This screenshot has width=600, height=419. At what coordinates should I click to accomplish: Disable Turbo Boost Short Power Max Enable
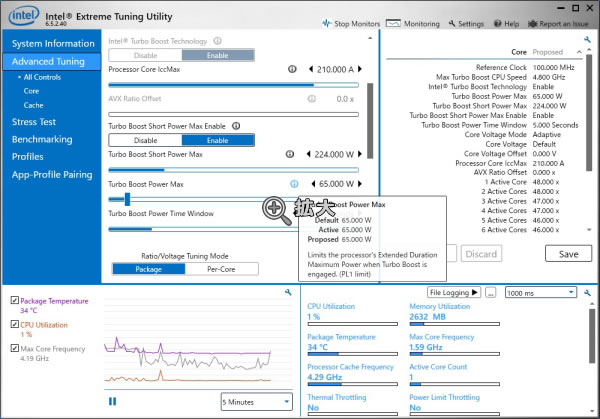point(145,140)
